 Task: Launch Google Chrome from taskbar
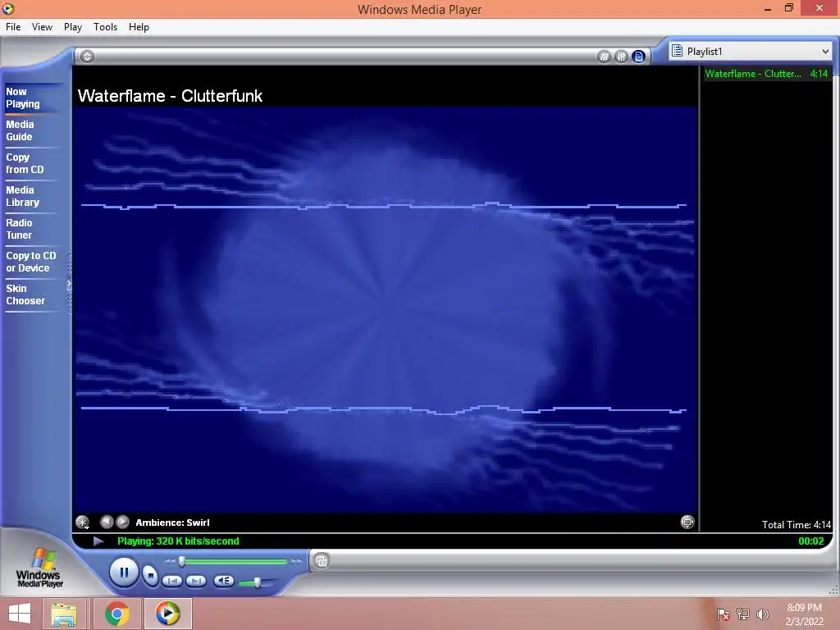coord(116,614)
